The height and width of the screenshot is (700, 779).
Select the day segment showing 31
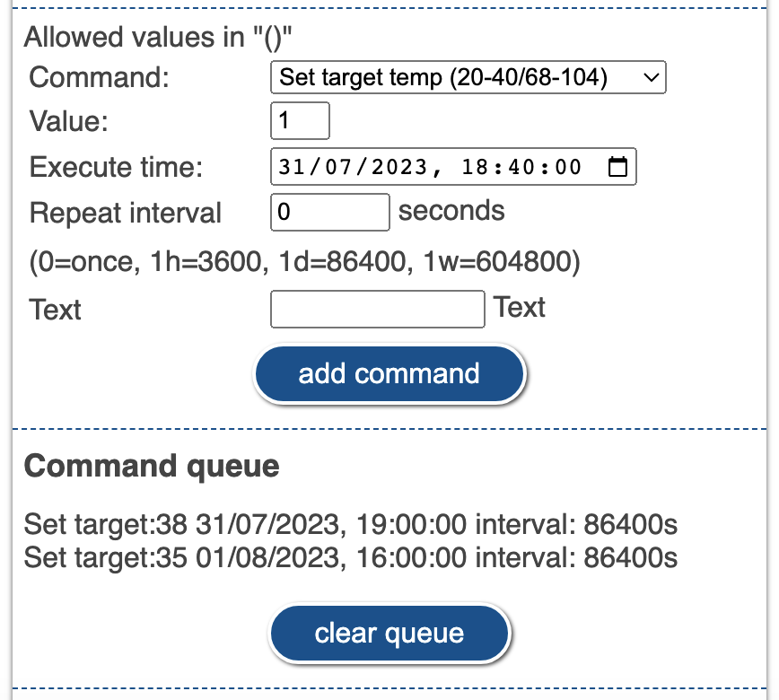[293, 167]
